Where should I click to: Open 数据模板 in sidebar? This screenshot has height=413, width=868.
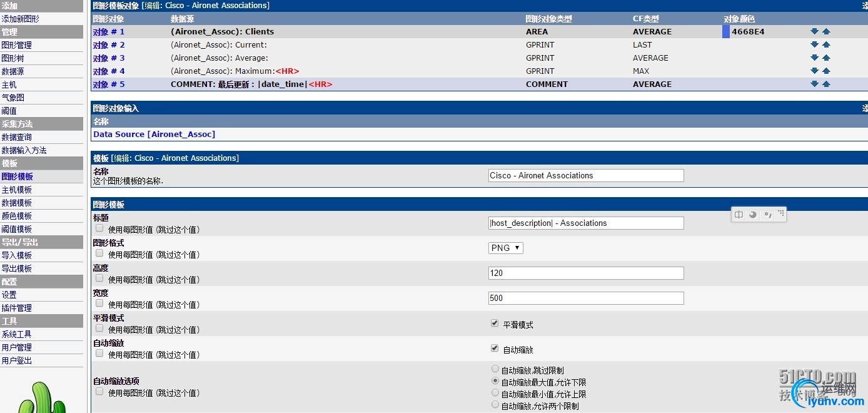16,203
